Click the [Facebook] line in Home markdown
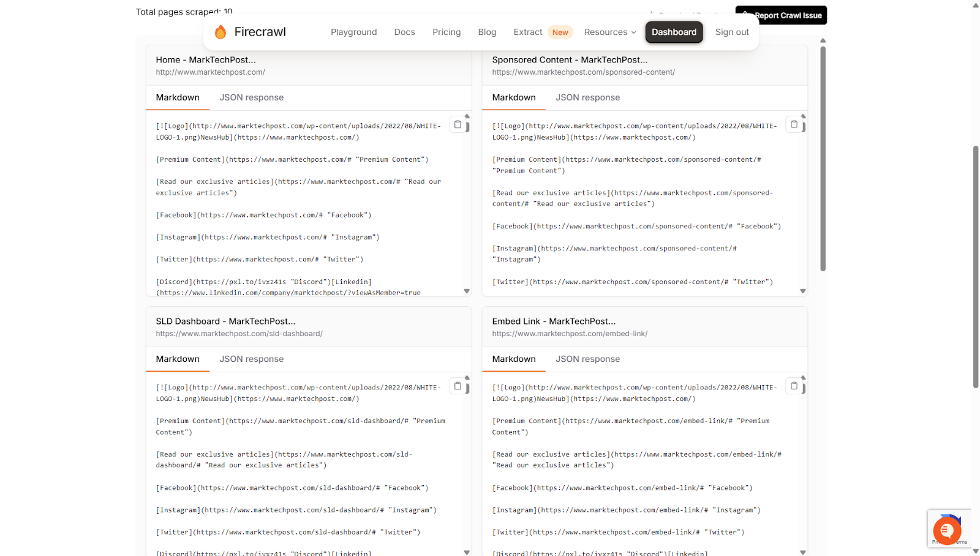 click(263, 215)
